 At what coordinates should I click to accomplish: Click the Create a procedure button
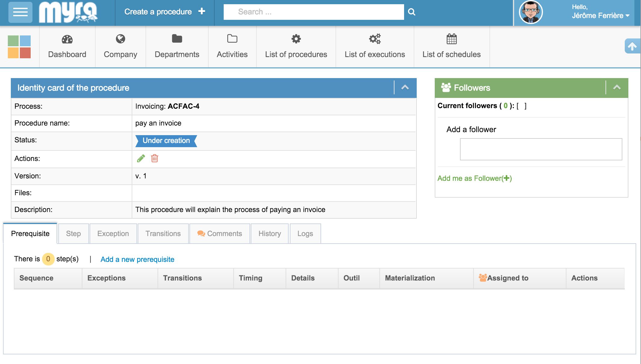tap(164, 12)
